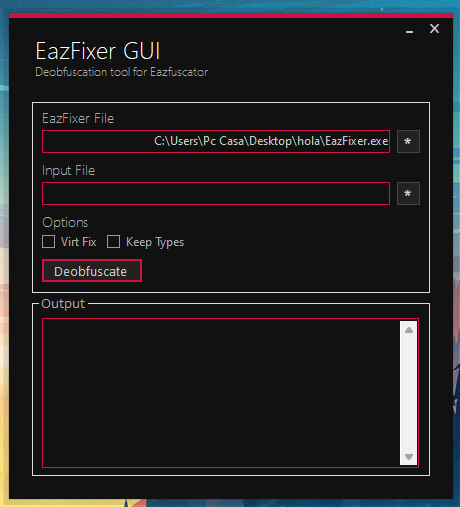Image resolution: width=460 pixels, height=507 pixels.
Task: Click the Output scrollbar up arrow
Action: pos(409,330)
